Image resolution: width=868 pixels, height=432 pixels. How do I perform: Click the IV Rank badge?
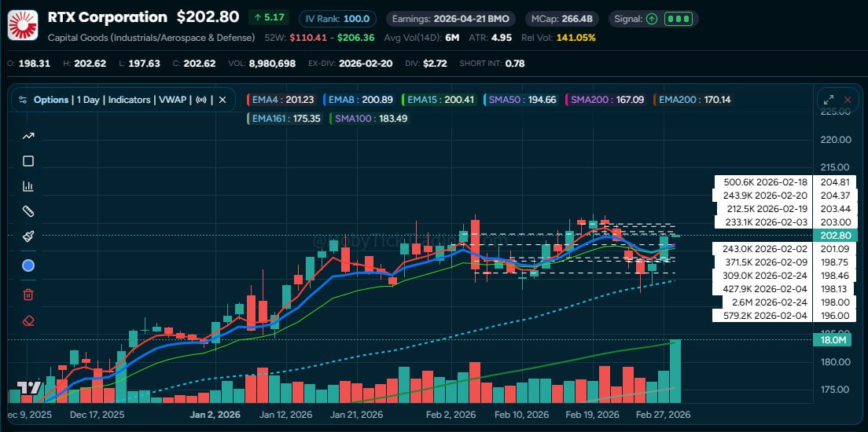(337, 18)
